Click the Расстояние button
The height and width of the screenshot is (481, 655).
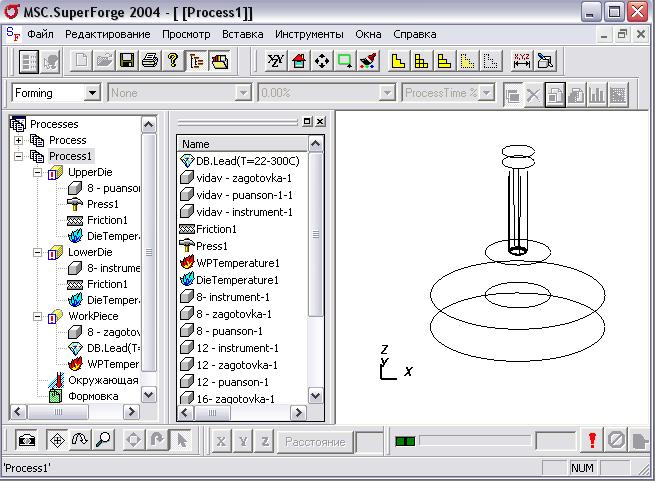coord(315,442)
